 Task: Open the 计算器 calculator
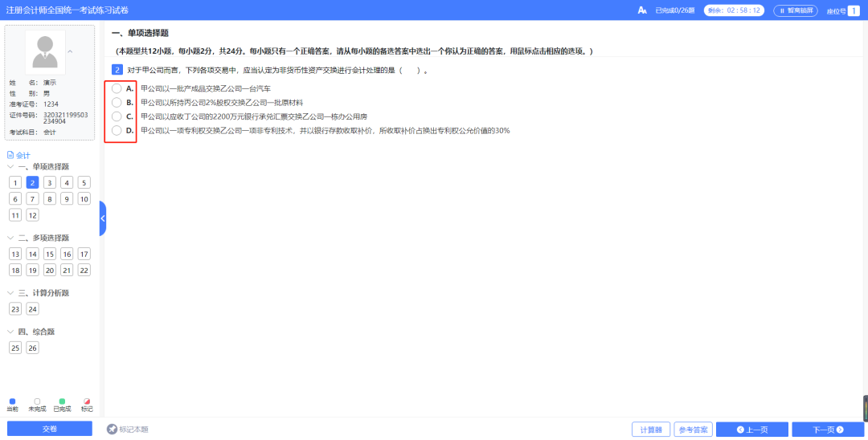[651, 430]
